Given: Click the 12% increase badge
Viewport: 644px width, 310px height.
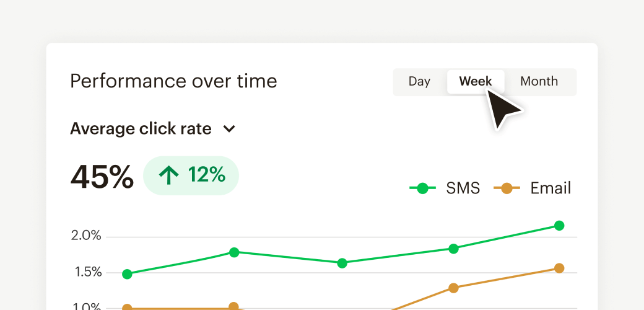Looking at the screenshot, I should pyautogui.click(x=191, y=175).
